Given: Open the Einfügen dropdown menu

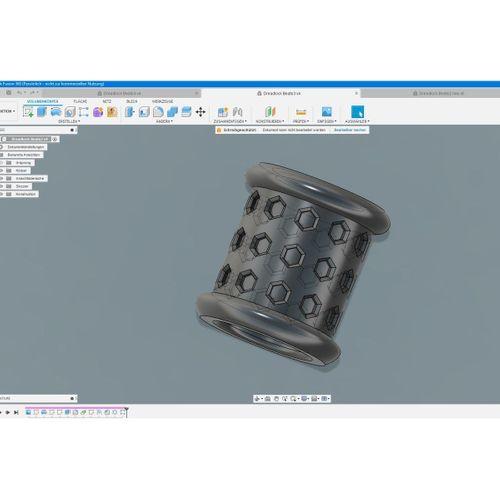Looking at the screenshot, I should 327,121.
